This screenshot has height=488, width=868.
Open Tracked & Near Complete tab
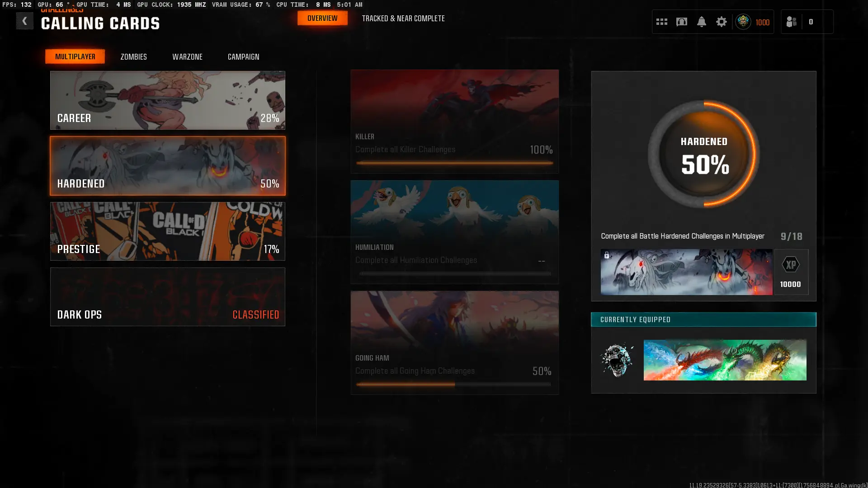(x=403, y=19)
